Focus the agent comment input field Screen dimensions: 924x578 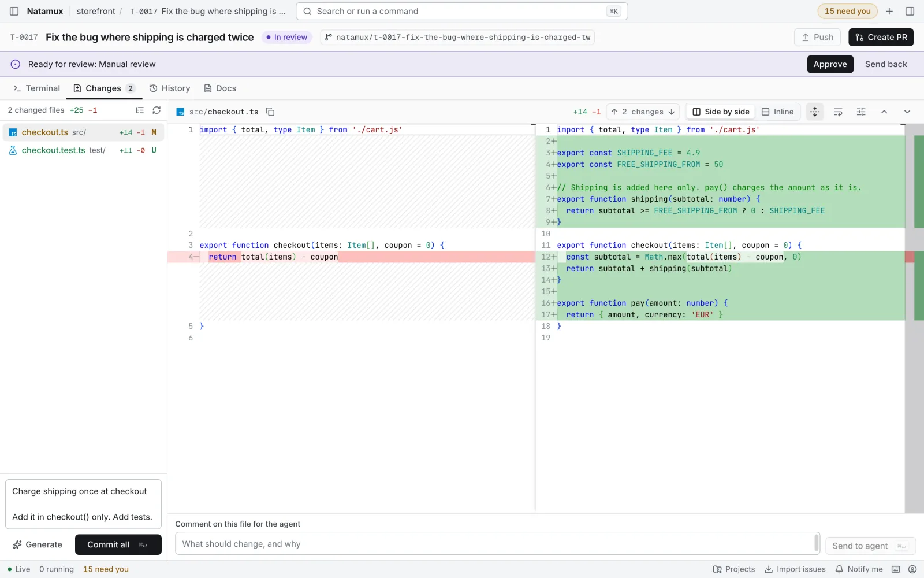497,544
